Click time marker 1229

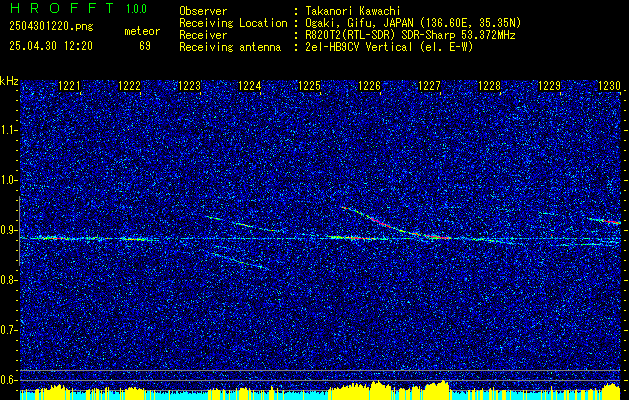tap(550, 86)
